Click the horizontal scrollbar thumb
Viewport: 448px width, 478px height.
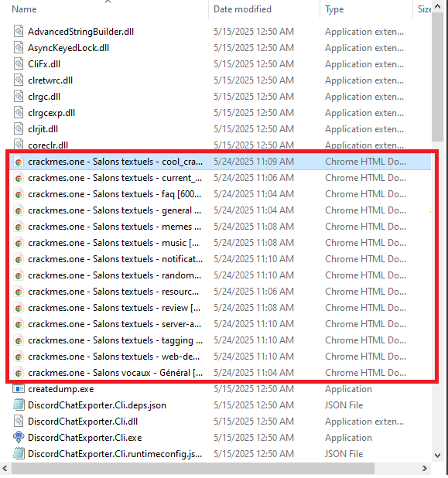point(193,468)
